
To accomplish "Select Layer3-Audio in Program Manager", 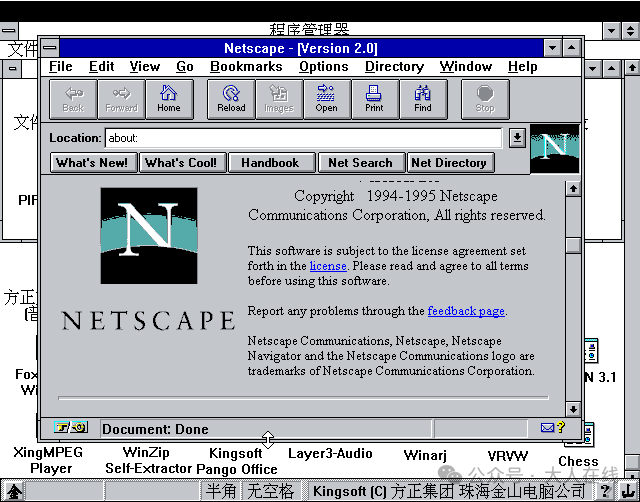I will (330, 453).
